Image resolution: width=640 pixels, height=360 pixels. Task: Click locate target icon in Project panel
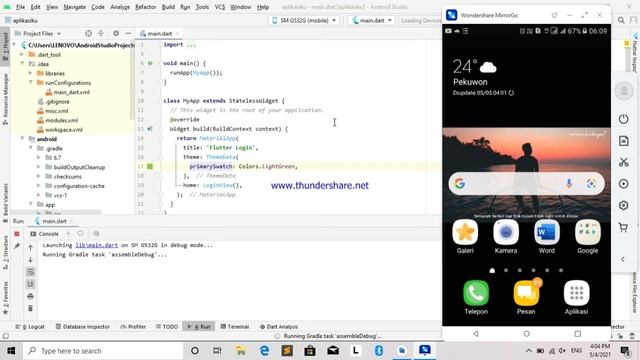coord(88,33)
